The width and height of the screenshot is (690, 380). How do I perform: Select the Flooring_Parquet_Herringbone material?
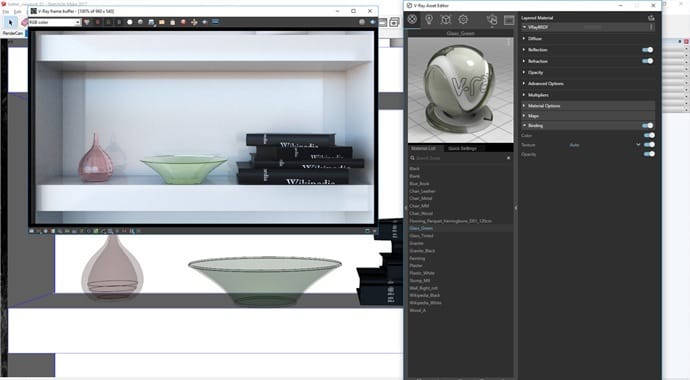click(450, 221)
